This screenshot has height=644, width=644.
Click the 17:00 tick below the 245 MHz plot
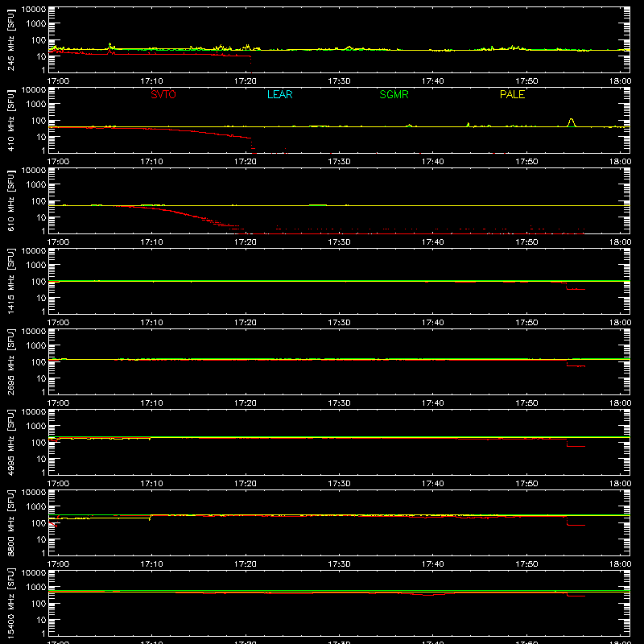click(58, 81)
